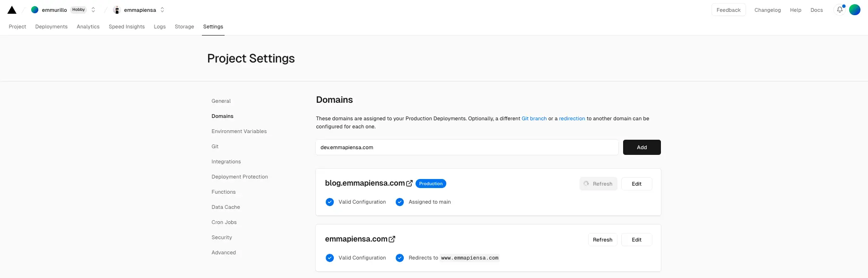Click the emmurillo team avatar
The image size is (868, 278).
coord(35,10)
